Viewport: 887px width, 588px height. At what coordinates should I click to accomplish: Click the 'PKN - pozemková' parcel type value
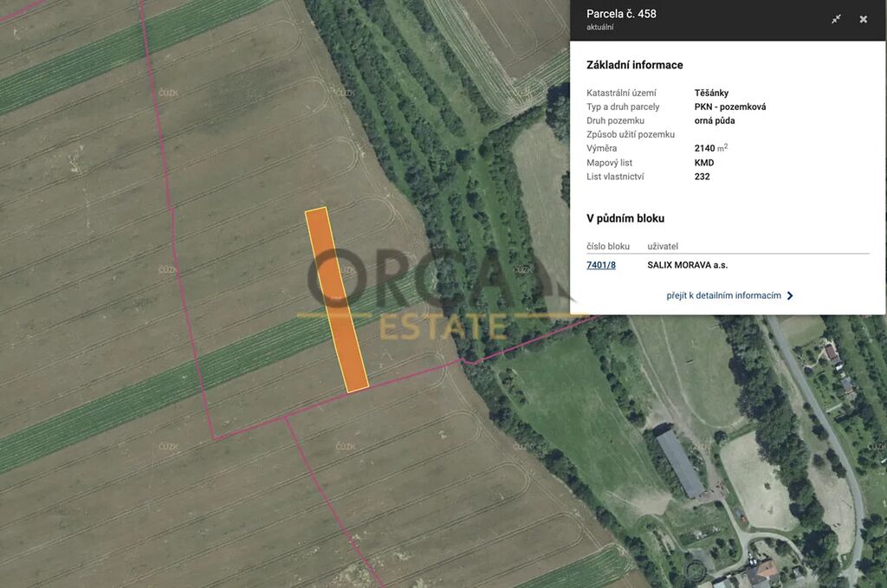729,107
